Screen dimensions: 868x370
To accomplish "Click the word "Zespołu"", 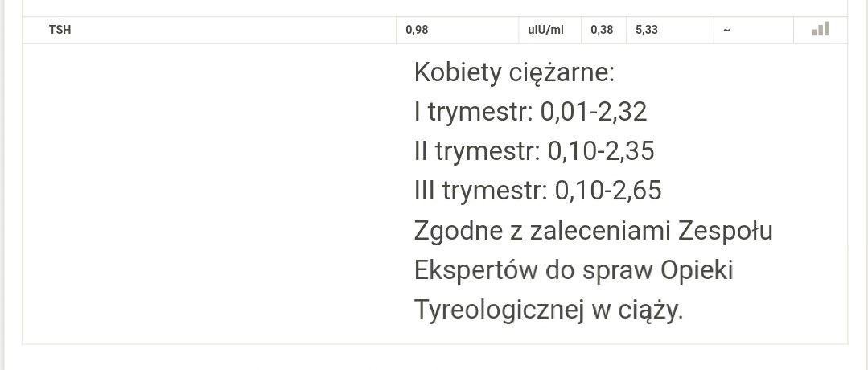I will coord(726,231).
